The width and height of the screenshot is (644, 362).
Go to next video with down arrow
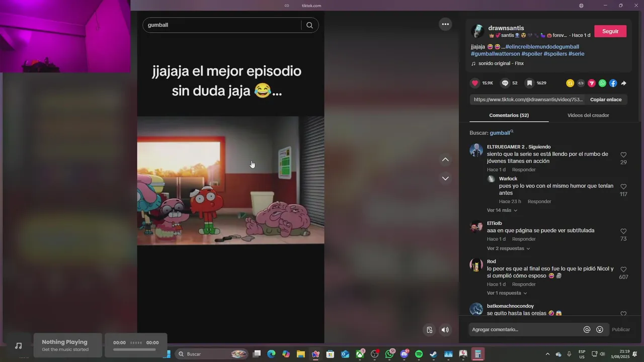(445, 178)
